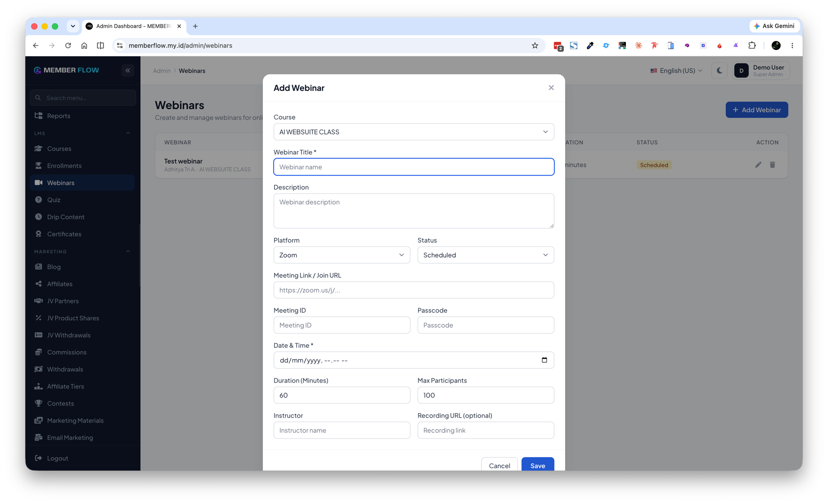Close the Add Webinar dialog
The image size is (828, 504).
click(551, 88)
